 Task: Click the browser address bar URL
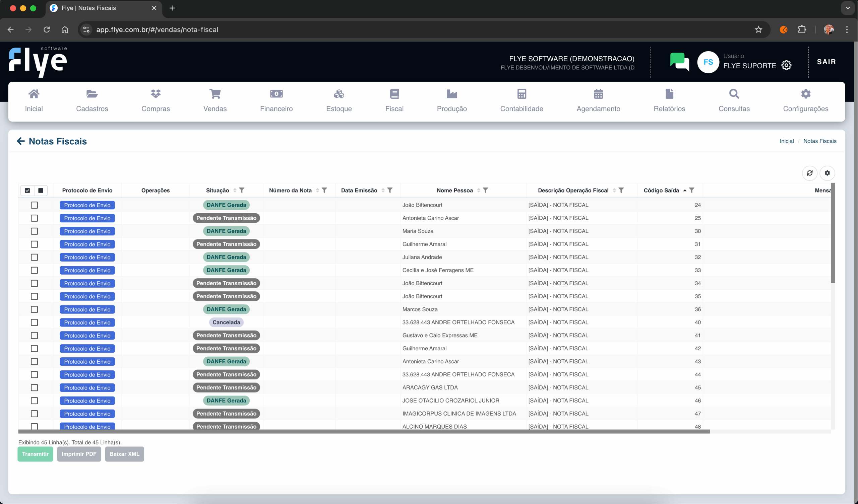pyautogui.click(x=157, y=29)
